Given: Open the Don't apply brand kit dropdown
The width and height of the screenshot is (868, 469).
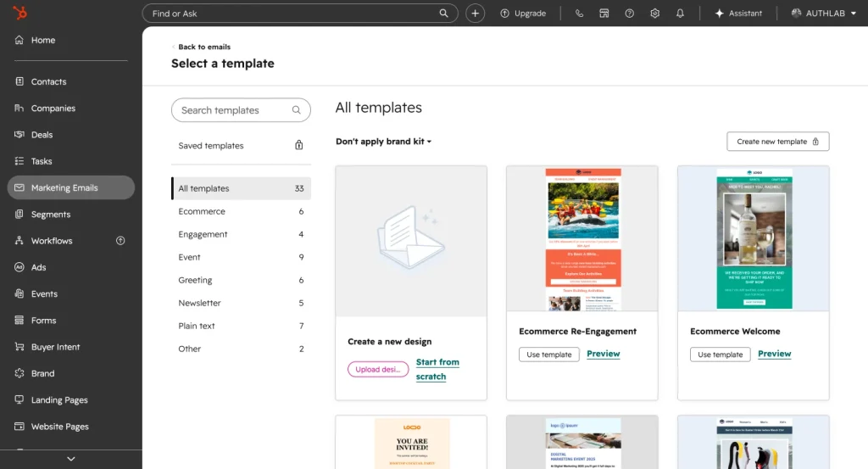Looking at the screenshot, I should pos(384,141).
